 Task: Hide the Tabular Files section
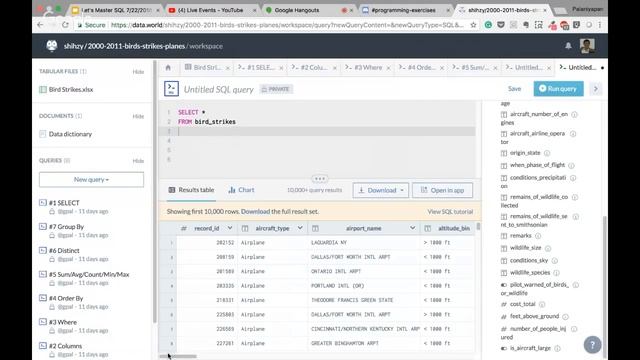click(138, 71)
